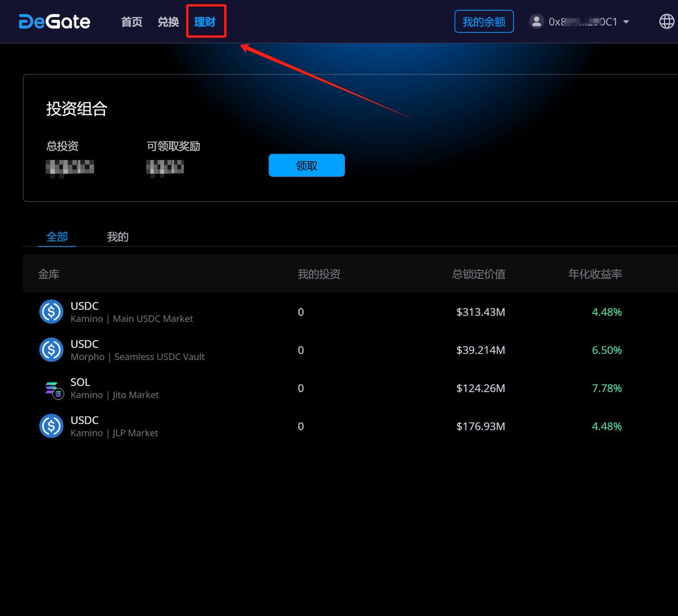Click TVL value $313.43M
Screen dimensions: 678x616
[481, 312]
